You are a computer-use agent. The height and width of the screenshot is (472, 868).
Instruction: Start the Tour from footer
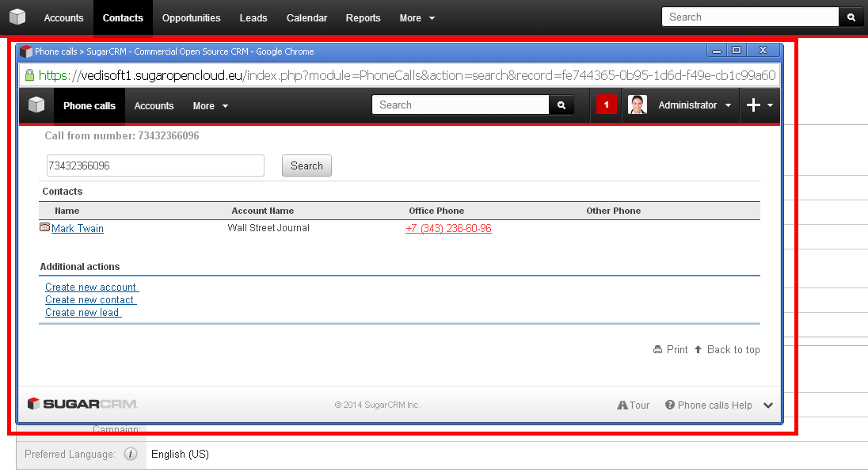[x=634, y=405]
